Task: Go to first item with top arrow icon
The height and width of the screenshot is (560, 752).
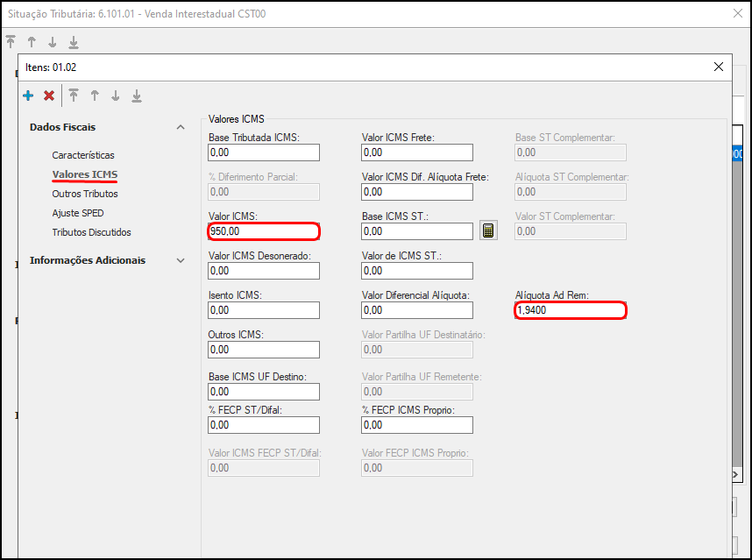Action: (74, 96)
